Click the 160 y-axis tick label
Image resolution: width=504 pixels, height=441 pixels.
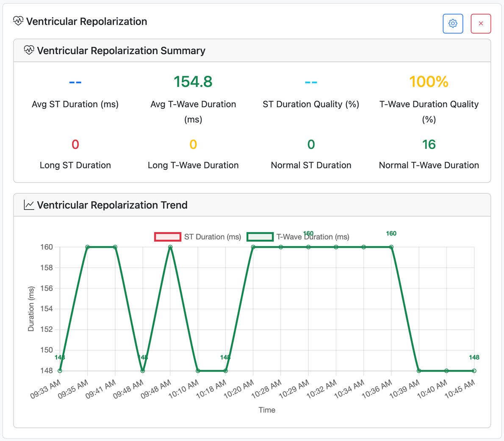(x=46, y=247)
